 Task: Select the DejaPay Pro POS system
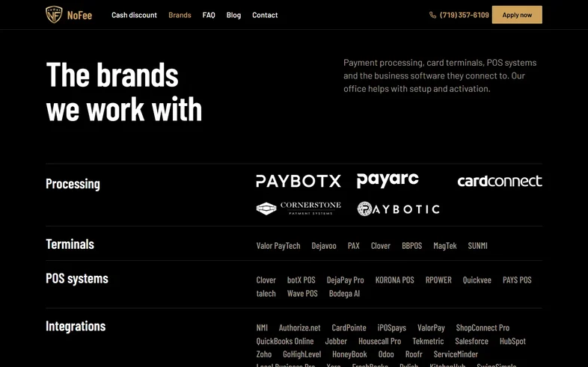(x=345, y=280)
